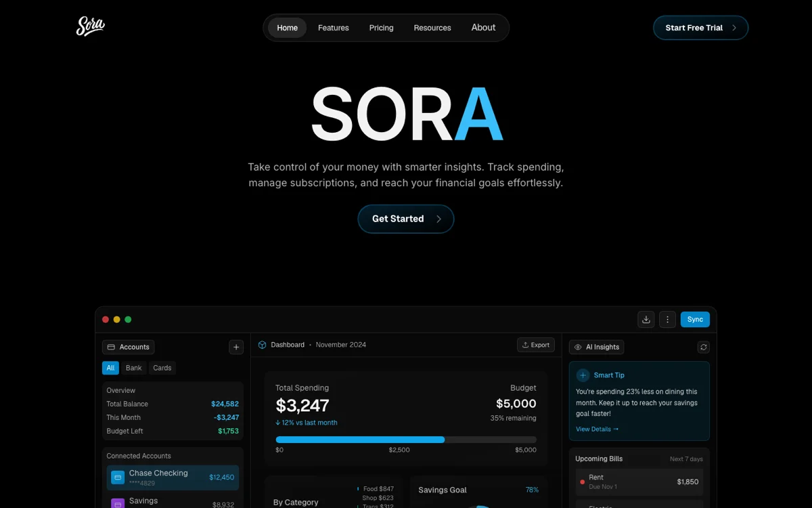Click the download icon beside Sync
This screenshot has height=508, width=812.
[x=646, y=319]
